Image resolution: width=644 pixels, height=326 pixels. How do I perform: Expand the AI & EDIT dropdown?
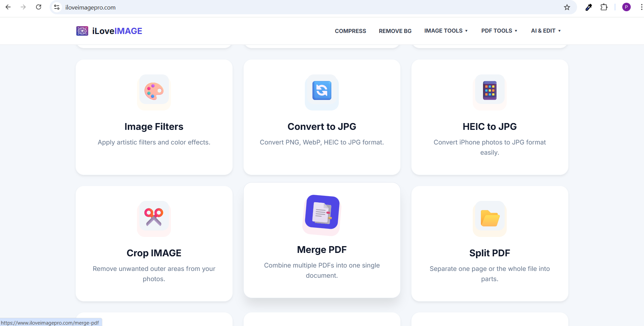coord(545,31)
